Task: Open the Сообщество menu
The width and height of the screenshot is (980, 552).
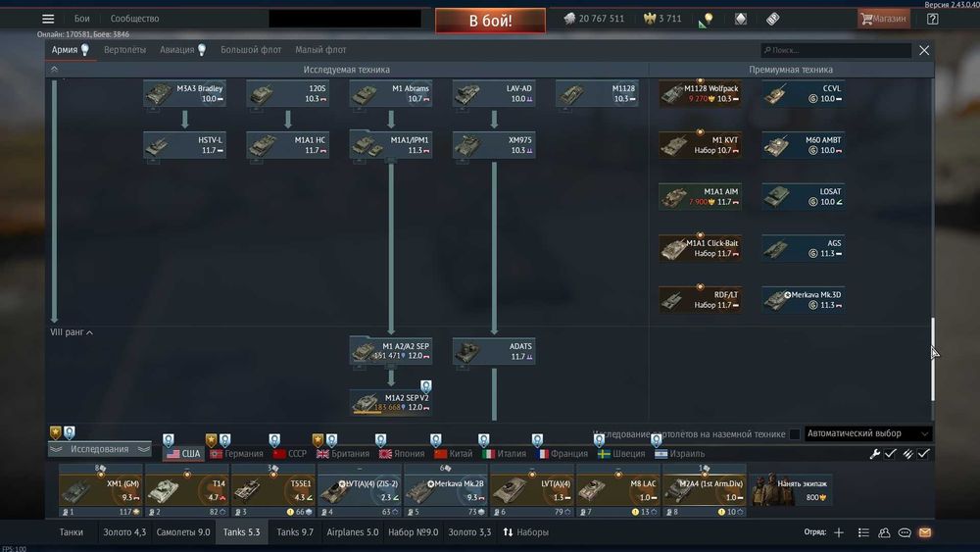Action: pyautogui.click(x=134, y=19)
